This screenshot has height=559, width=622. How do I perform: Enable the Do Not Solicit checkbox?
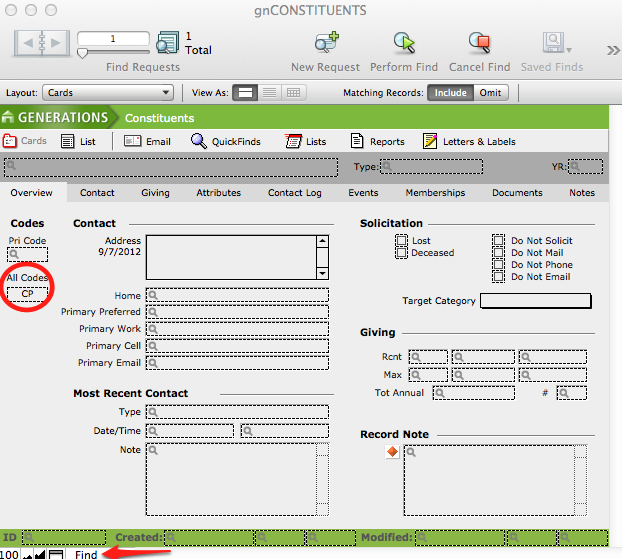click(498, 241)
